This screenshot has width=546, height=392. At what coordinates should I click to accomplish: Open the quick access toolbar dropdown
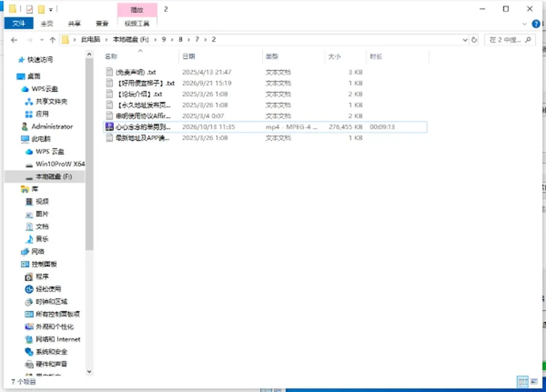(51, 10)
